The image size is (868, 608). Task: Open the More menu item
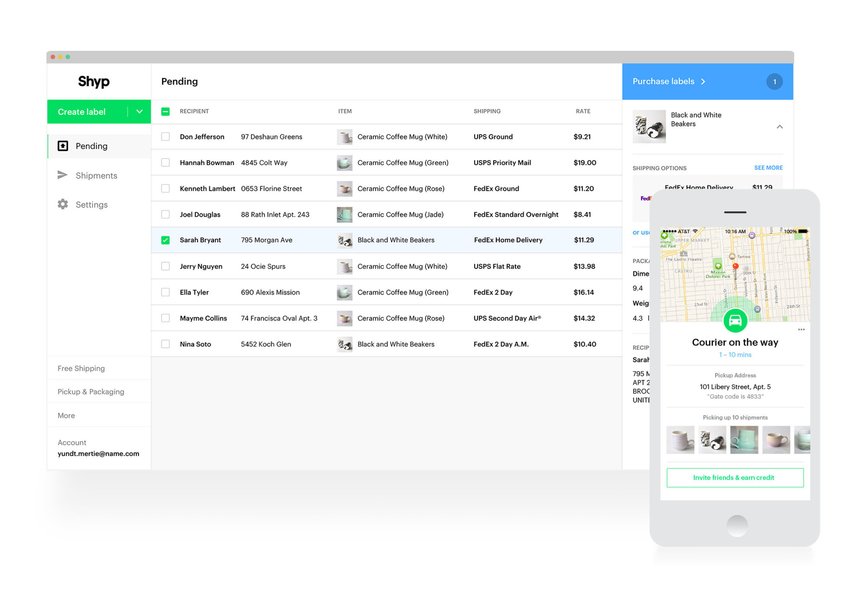coord(66,416)
